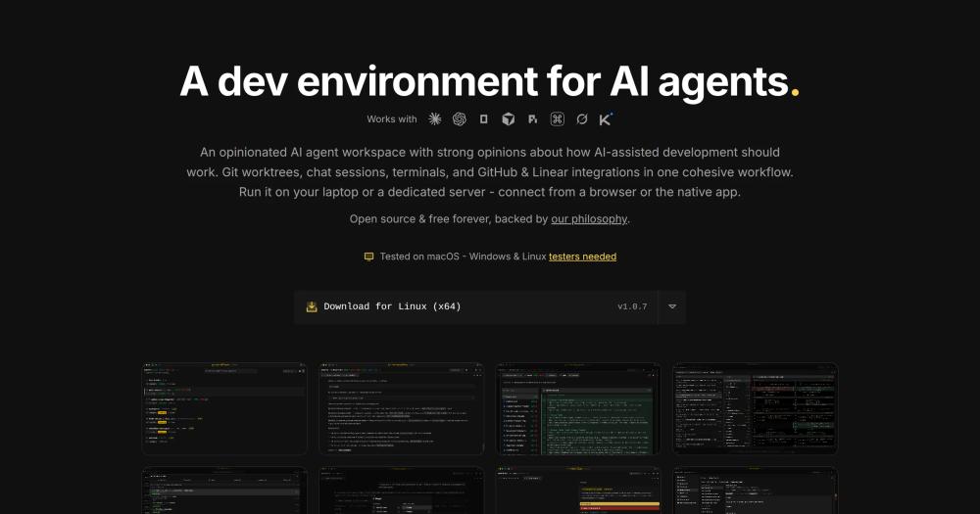Click the Cursor cube icon
This screenshot has height=514, width=980.
(508, 118)
